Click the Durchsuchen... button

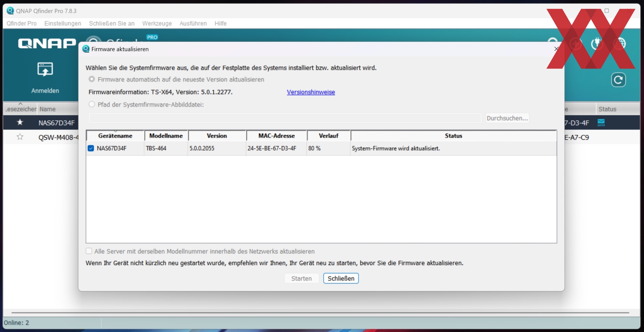(x=507, y=118)
